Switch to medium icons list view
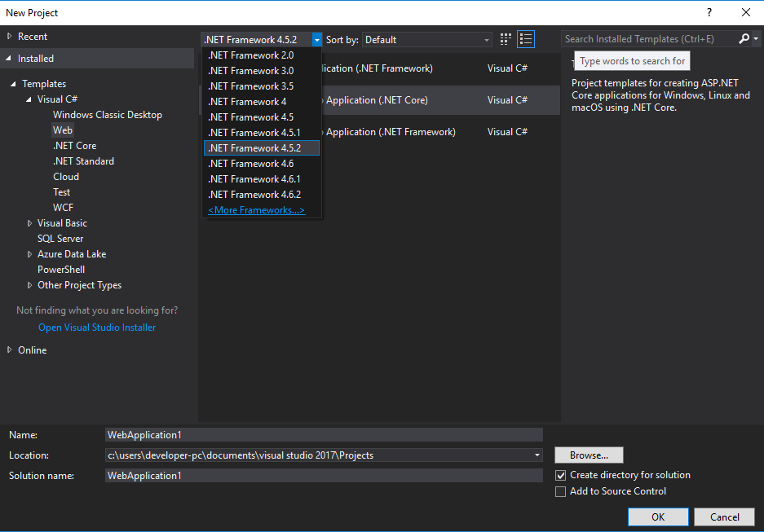Image resolution: width=764 pixels, height=532 pixels. pos(526,39)
